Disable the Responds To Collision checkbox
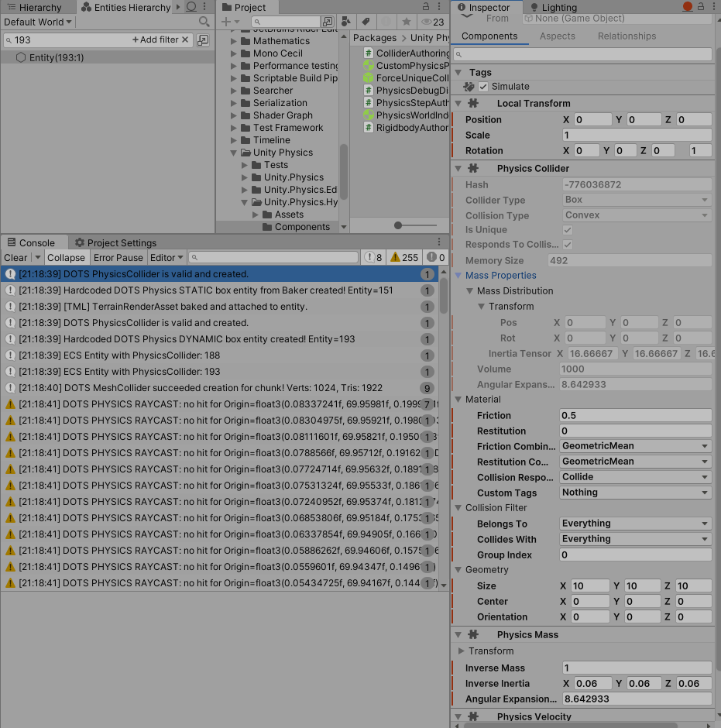 click(x=567, y=245)
